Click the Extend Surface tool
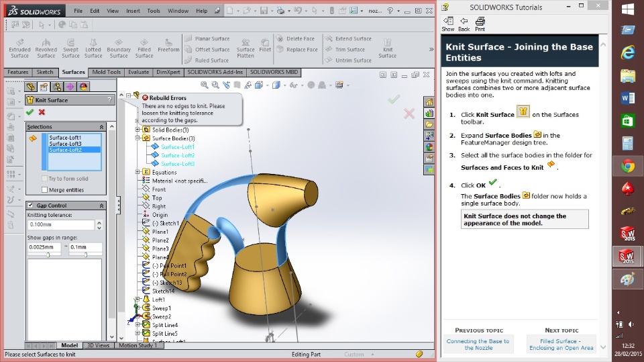 tap(348, 39)
